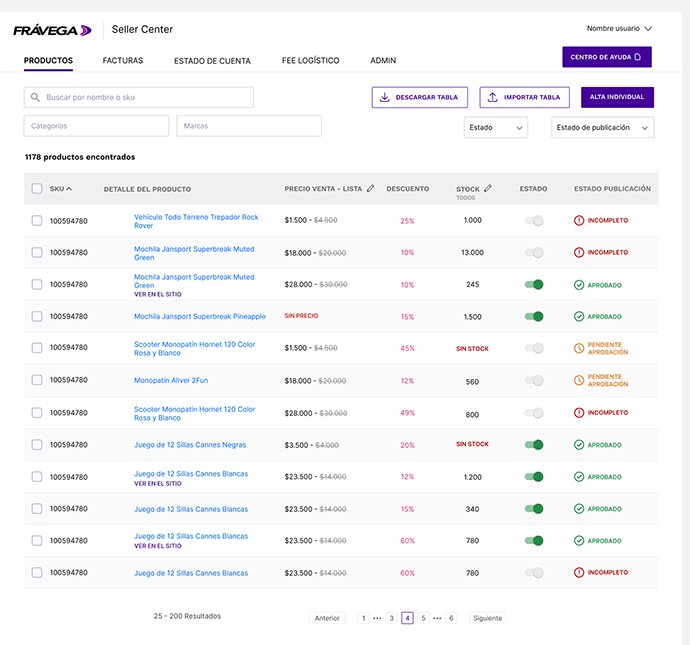Tick the select-all checkbox in table header
The image size is (690, 645).
click(x=37, y=189)
